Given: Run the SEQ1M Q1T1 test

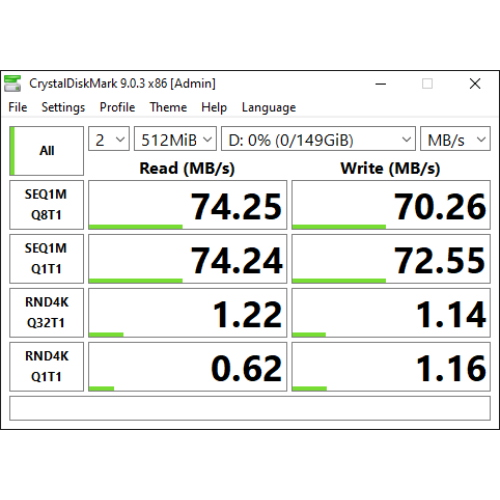Looking at the screenshot, I should [x=46, y=259].
